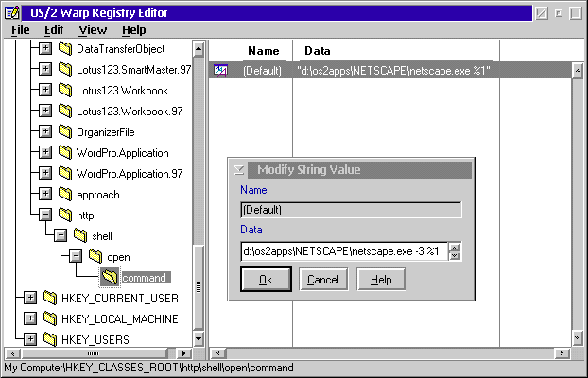
Task: Collapse the shell tree node
Action: tap(60, 235)
